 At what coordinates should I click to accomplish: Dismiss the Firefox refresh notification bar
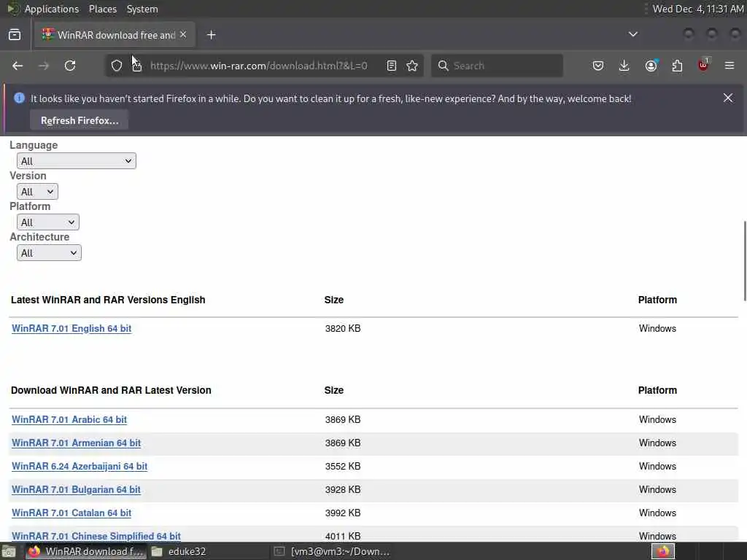point(728,98)
